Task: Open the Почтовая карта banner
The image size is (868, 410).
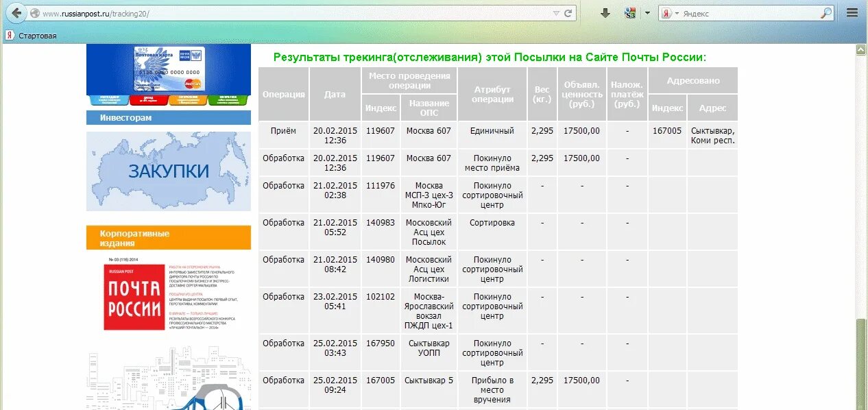Action: click(x=169, y=69)
